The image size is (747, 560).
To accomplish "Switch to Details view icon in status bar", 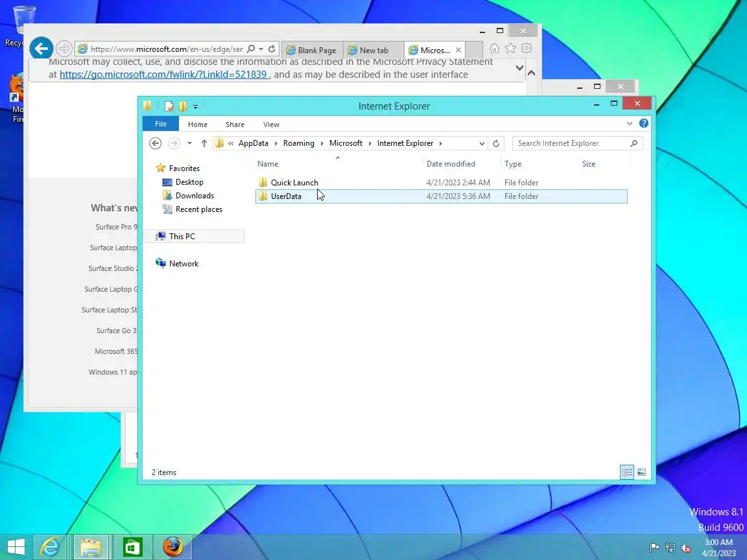I will click(627, 472).
